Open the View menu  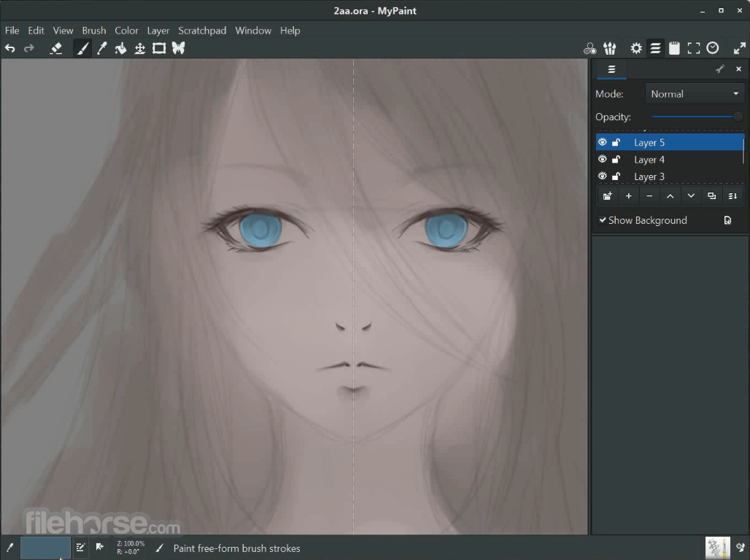click(63, 31)
